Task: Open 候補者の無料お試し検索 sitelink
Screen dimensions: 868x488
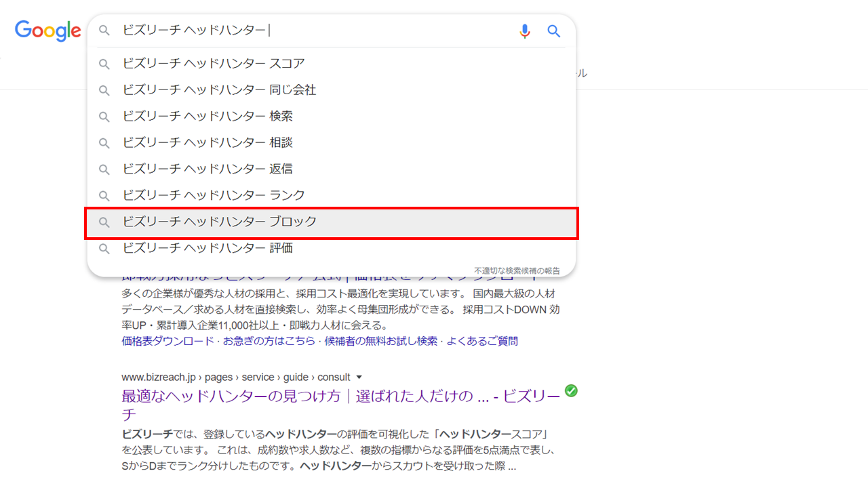Action: pos(381,341)
